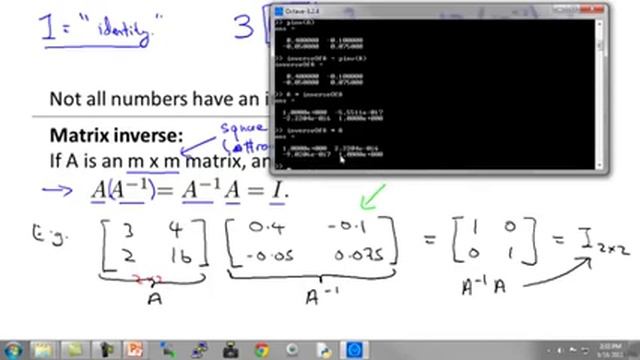Image resolution: width=640 pixels, height=360 pixels.
Task: Open the round webcam taskbar icon
Action: click(292, 351)
